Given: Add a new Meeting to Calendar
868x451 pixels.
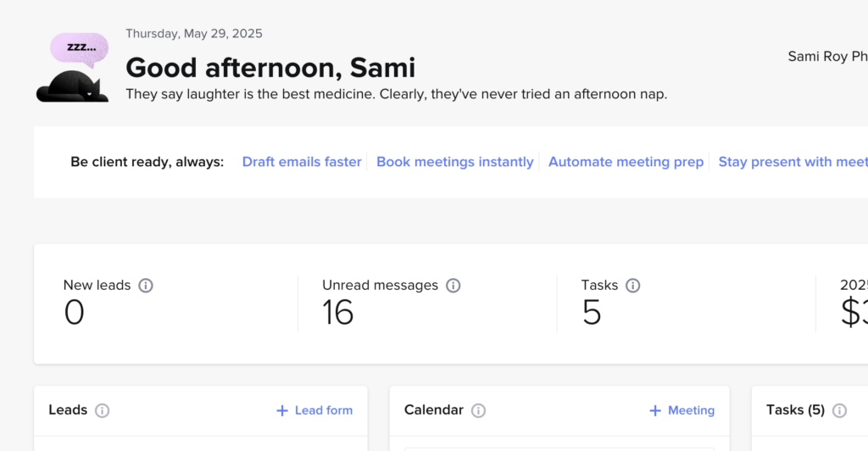Looking at the screenshot, I should (x=682, y=410).
